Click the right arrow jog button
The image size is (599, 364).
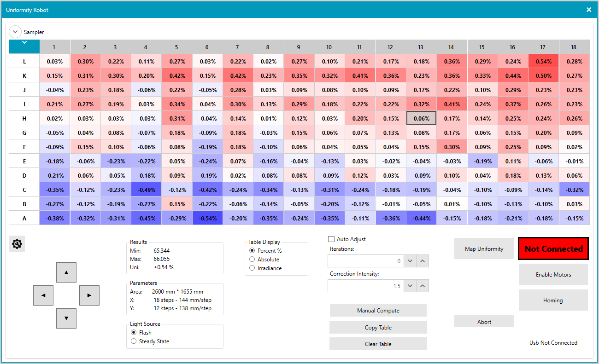pos(89,295)
